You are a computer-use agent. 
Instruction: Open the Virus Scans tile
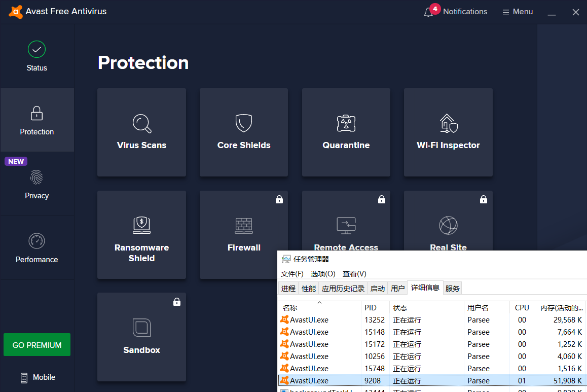pyautogui.click(x=141, y=132)
